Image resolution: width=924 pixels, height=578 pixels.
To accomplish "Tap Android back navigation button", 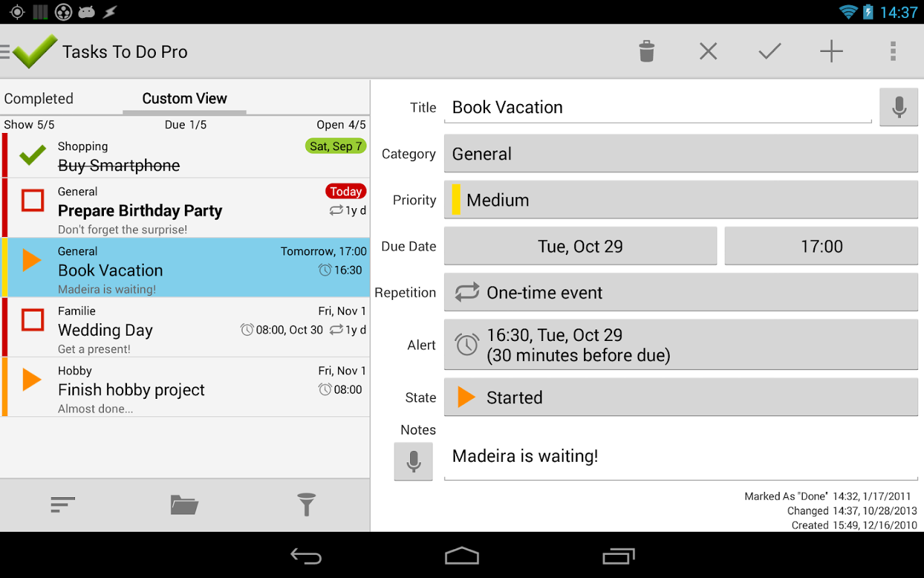I will click(x=306, y=556).
